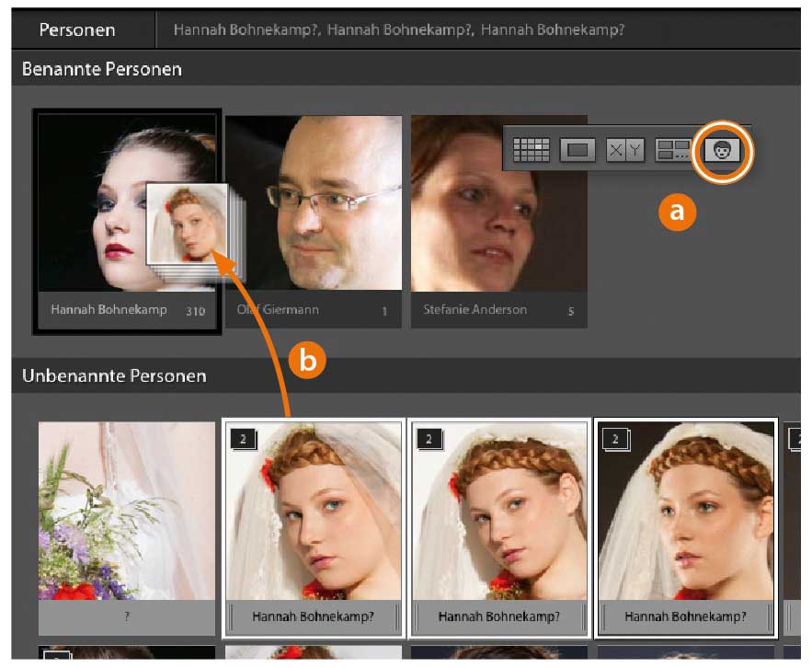This screenshot has width=812, height=668.
Task: Collapse the Benannte Personen section
Action: tap(102, 69)
